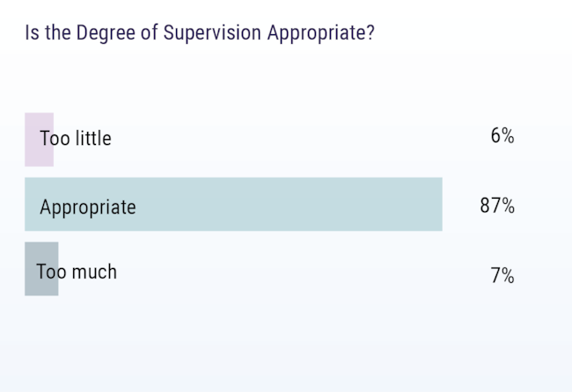This screenshot has height=392, width=572.
Task: Click the 6% value
Action: point(502,135)
